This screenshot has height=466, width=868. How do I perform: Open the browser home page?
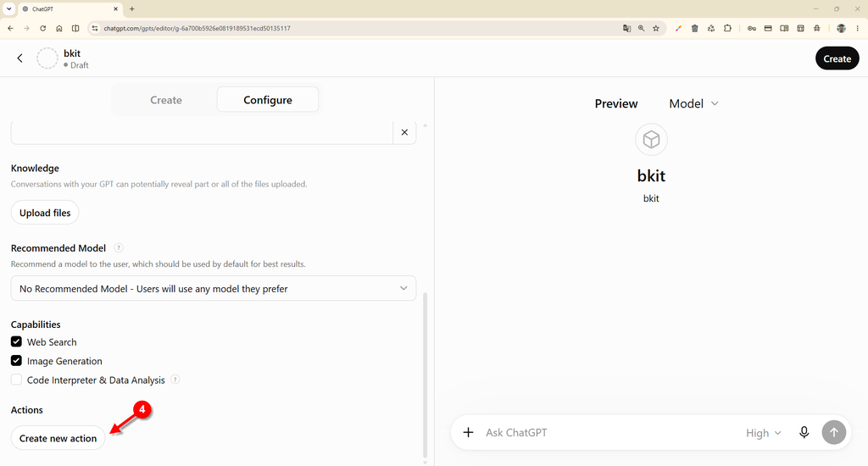(59, 28)
